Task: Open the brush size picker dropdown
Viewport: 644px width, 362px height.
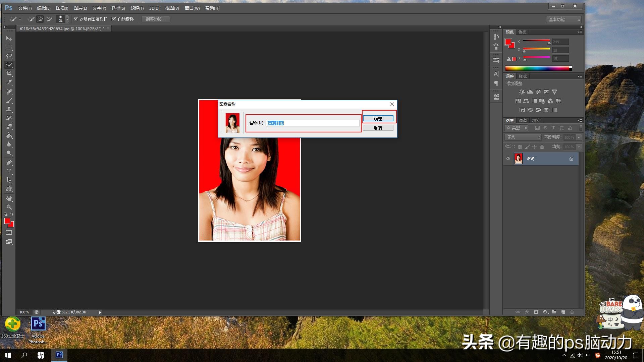Action: pyautogui.click(x=67, y=19)
